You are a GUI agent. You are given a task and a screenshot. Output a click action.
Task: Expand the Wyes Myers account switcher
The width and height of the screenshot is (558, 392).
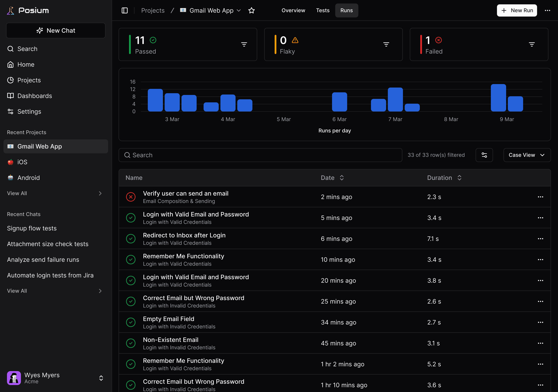101,378
